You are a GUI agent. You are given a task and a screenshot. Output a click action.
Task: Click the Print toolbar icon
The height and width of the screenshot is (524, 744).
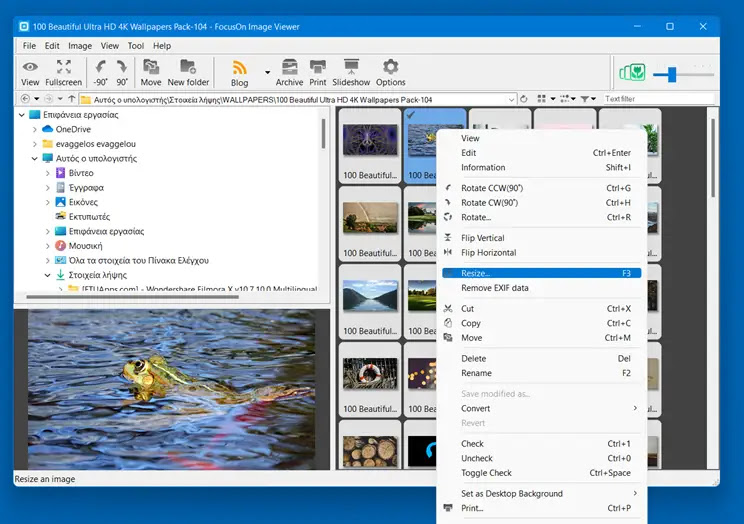317,73
